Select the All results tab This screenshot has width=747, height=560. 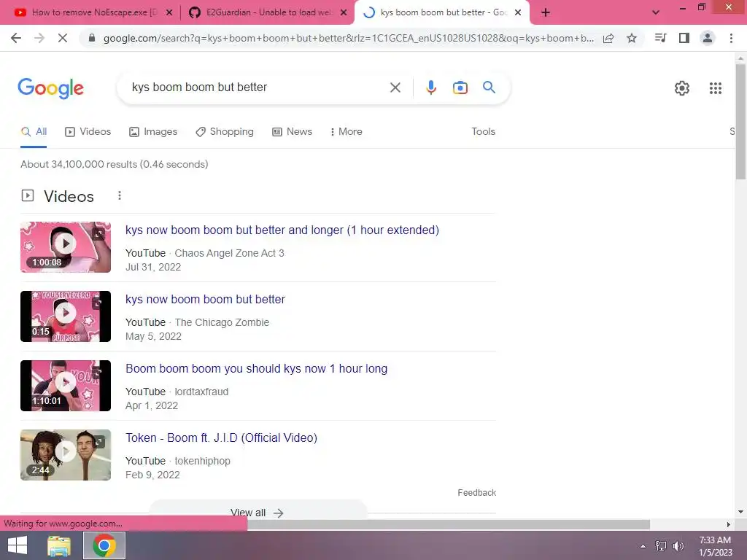34,132
